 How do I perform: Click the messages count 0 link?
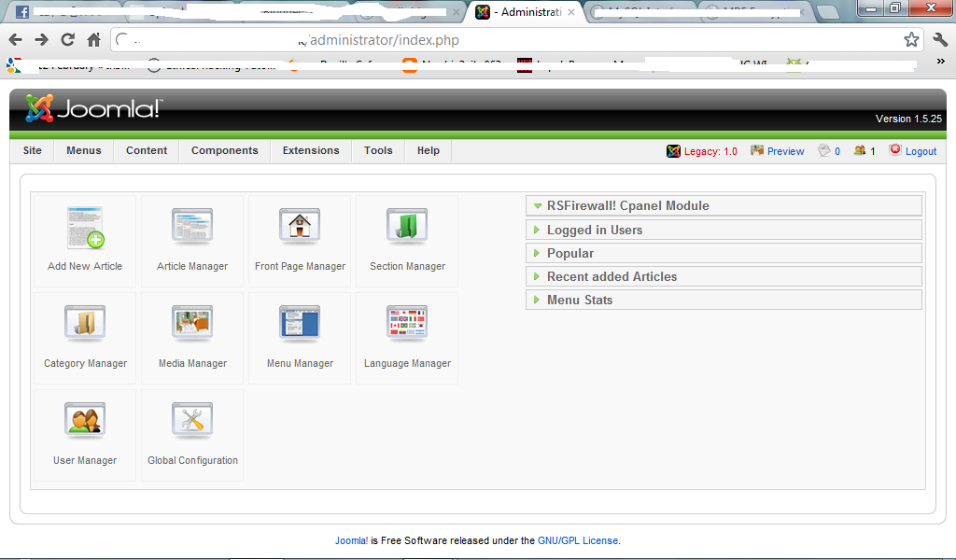pyautogui.click(x=837, y=152)
